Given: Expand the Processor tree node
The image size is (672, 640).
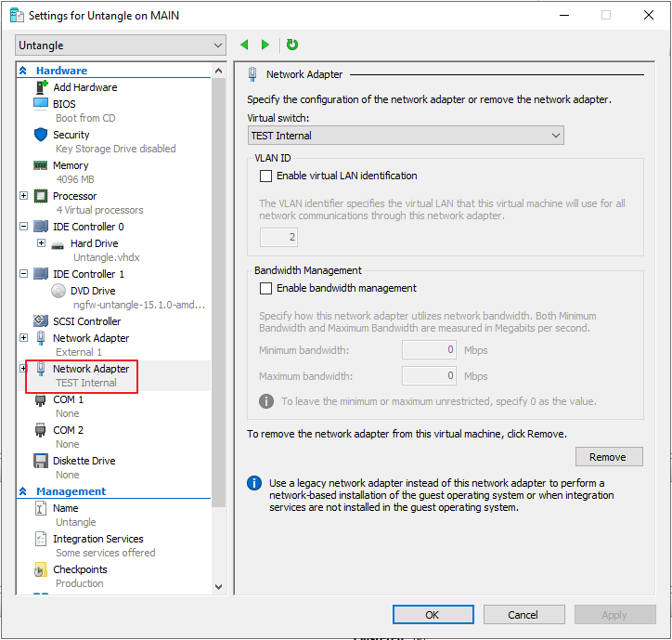Looking at the screenshot, I should tap(23, 196).
